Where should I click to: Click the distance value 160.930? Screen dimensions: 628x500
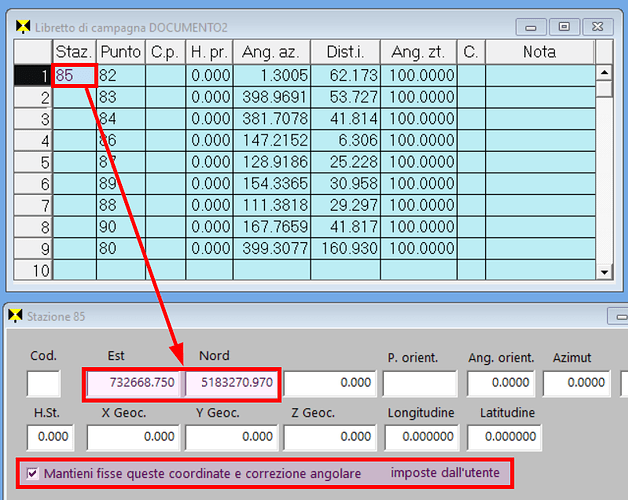[x=346, y=248]
